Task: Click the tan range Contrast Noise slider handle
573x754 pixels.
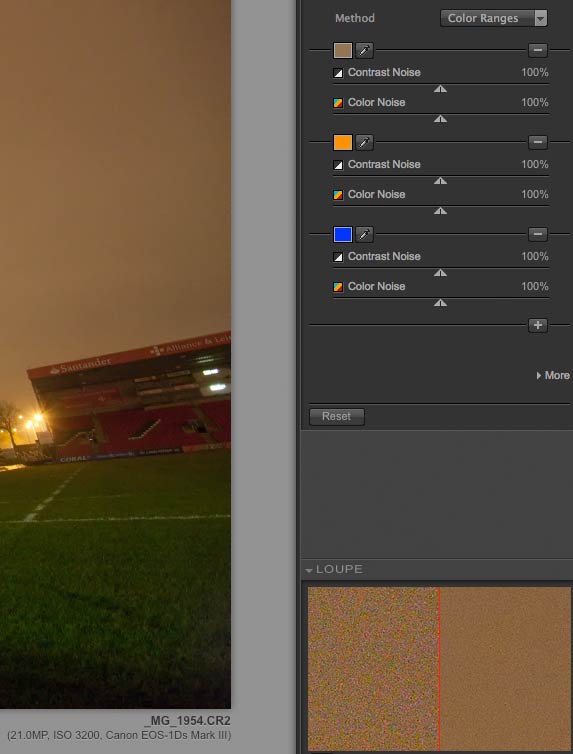Action: coord(440,89)
